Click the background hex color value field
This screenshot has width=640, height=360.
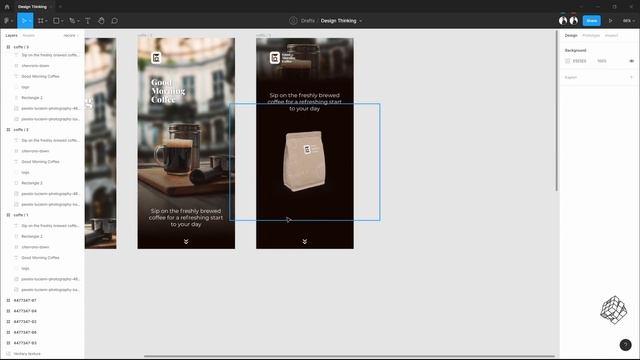coord(580,61)
